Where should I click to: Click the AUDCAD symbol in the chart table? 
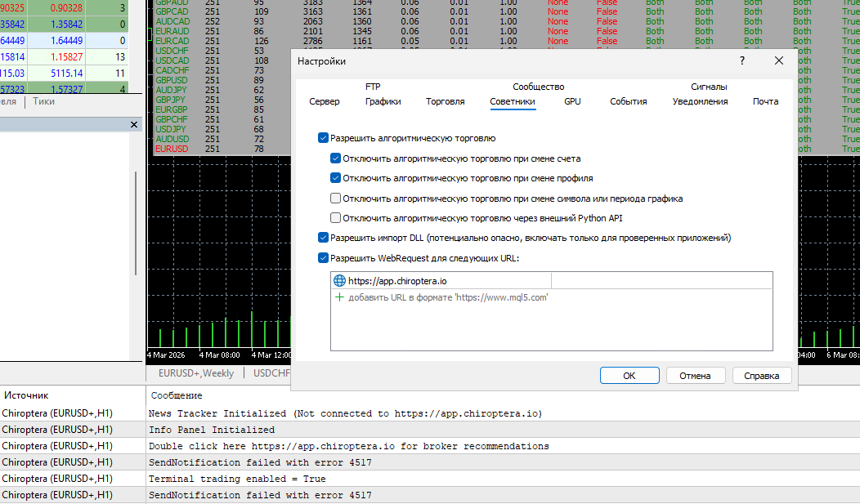(x=172, y=21)
